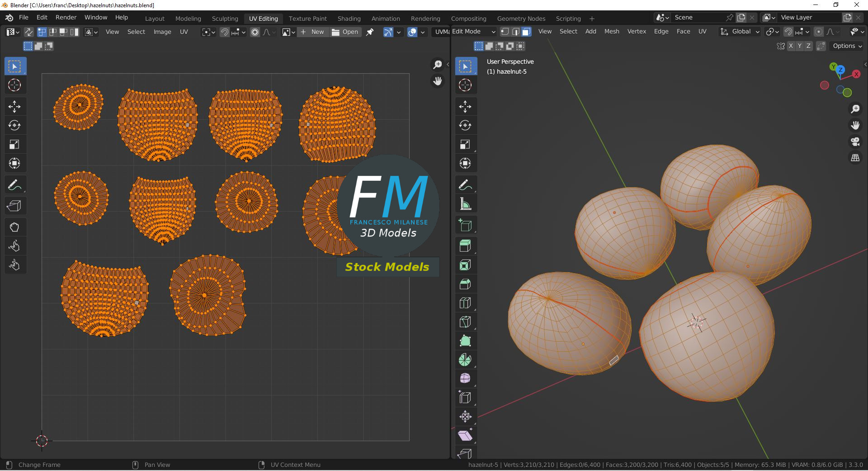
Task: Click the Rip Region tool in UV editor
Action: [x=14, y=206]
